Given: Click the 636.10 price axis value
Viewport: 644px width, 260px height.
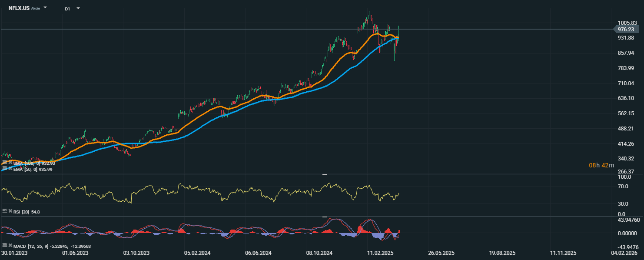Looking at the screenshot, I should (626, 98).
